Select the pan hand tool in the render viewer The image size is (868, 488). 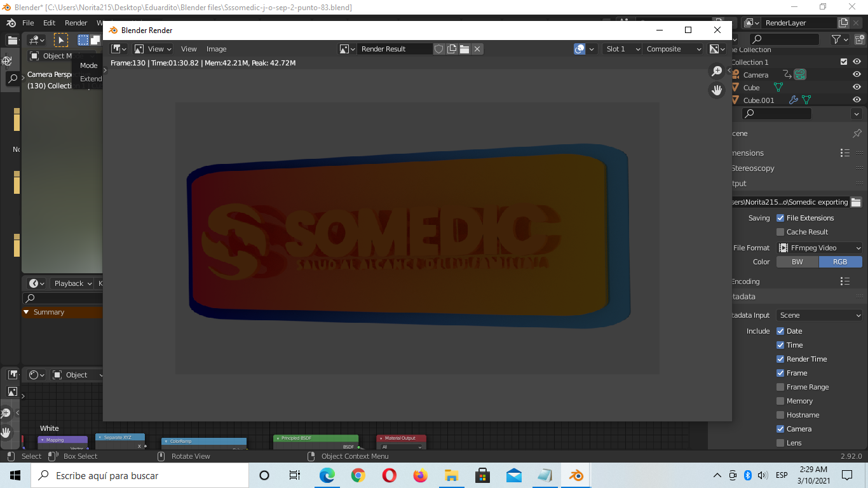click(717, 90)
